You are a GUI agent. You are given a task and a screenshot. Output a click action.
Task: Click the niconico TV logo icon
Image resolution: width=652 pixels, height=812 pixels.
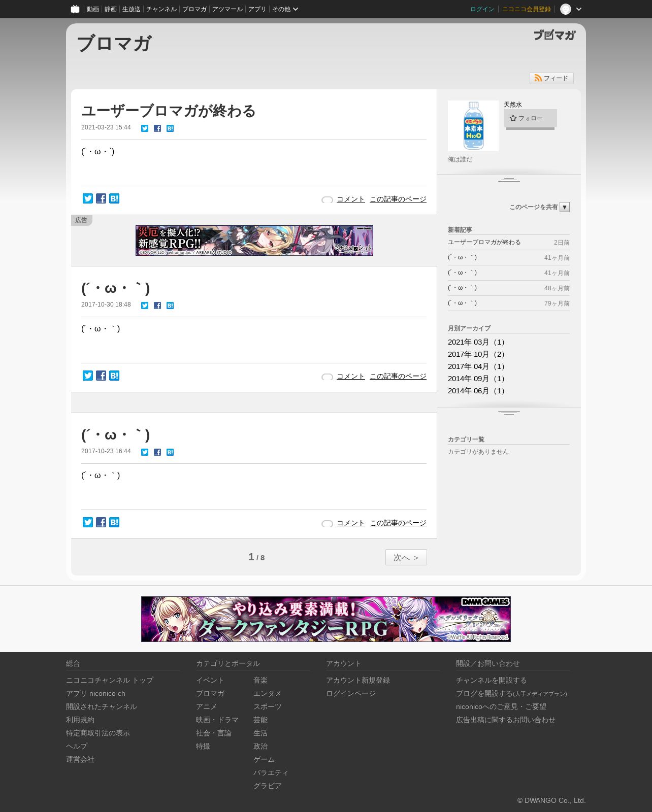(x=75, y=9)
